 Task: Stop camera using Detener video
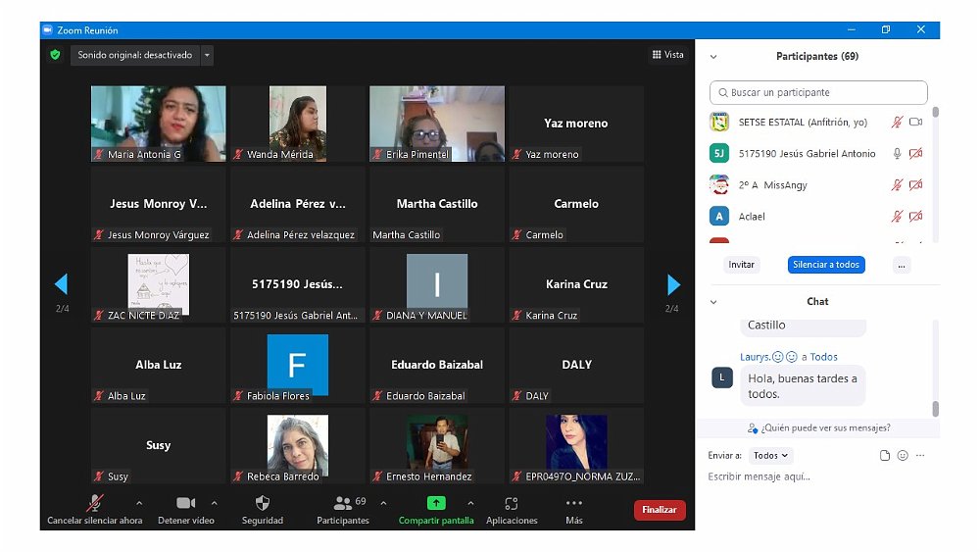click(185, 504)
